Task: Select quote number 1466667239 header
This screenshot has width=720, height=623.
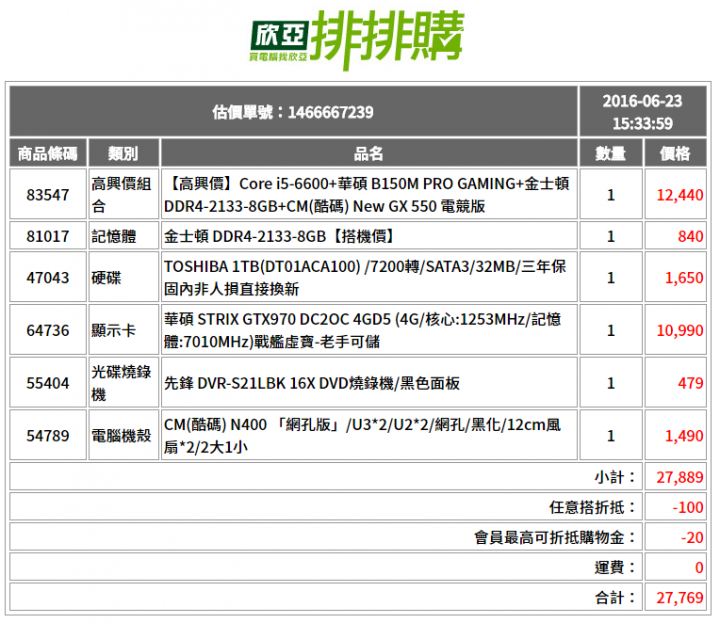Action: (293, 112)
